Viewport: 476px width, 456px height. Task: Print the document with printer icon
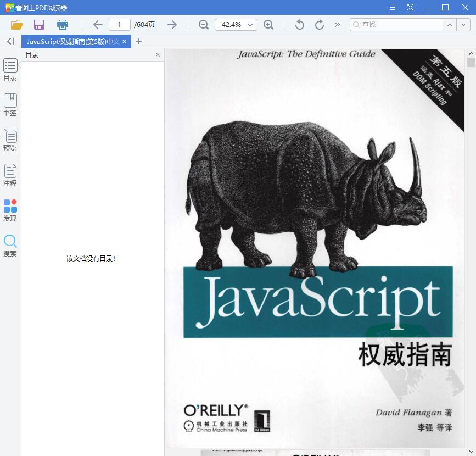click(63, 25)
